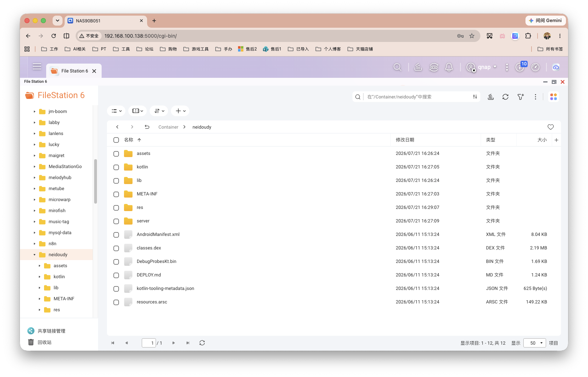Go to parent folder arrow icon
Image resolution: width=588 pixels, height=377 pixels.
(147, 127)
